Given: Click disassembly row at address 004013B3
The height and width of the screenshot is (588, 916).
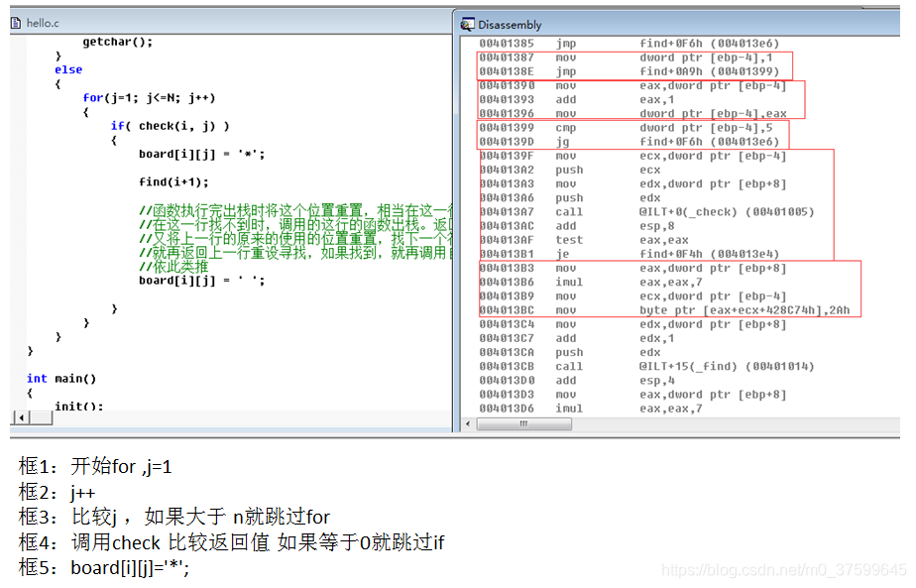Looking at the screenshot, I should (x=632, y=268).
